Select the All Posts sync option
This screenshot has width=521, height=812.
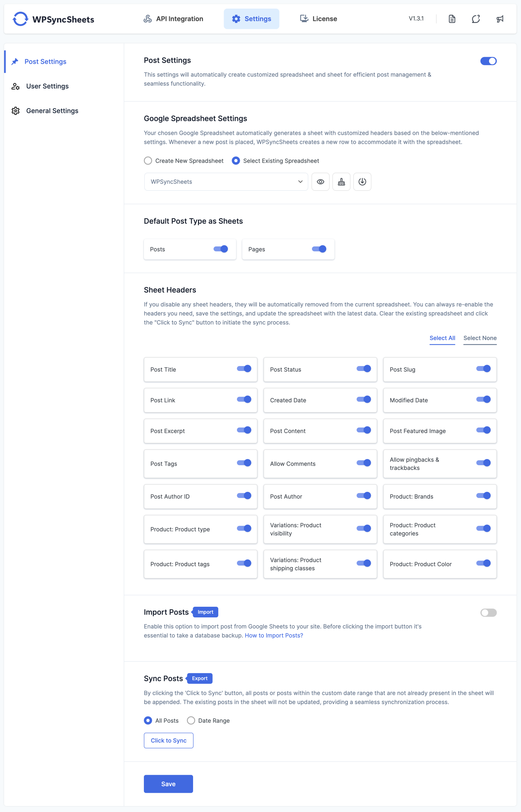point(148,721)
